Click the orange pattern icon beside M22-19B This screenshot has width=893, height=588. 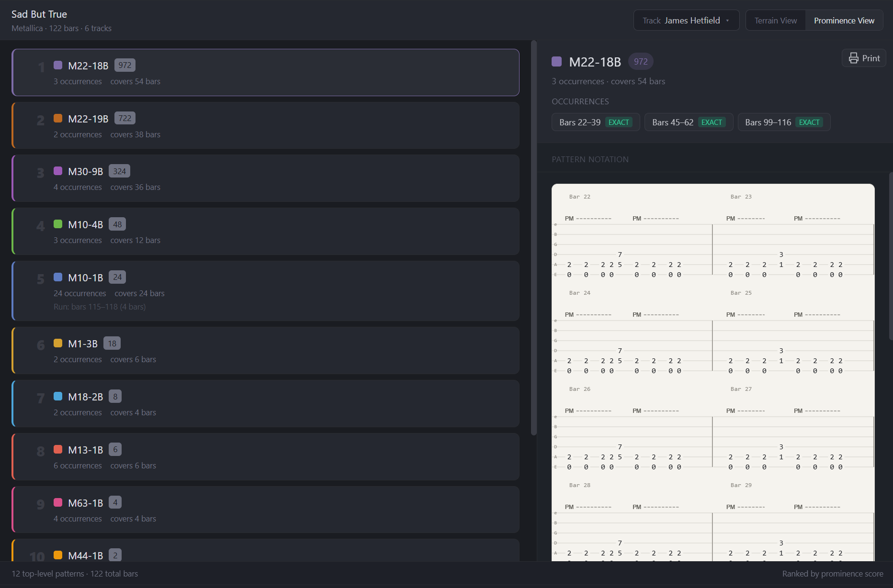58,118
